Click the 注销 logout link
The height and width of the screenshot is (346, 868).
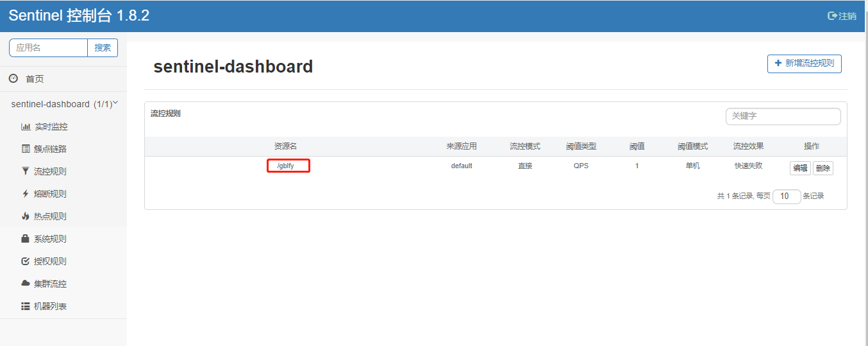[842, 16]
